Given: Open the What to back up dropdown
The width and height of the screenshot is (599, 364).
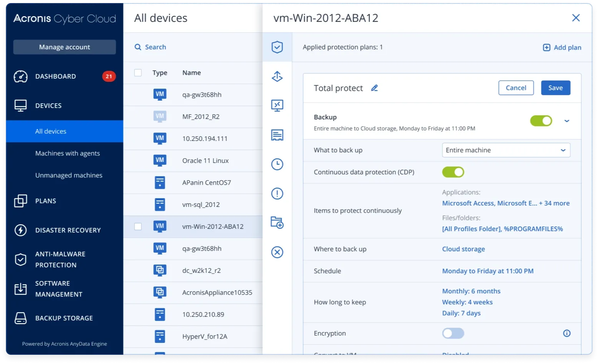Looking at the screenshot, I should pos(506,150).
